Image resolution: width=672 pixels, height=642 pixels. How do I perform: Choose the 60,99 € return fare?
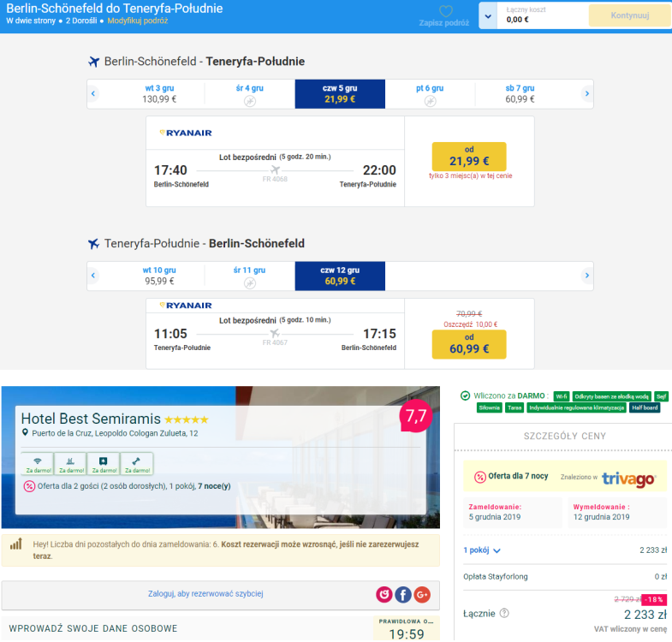click(x=469, y=344)
